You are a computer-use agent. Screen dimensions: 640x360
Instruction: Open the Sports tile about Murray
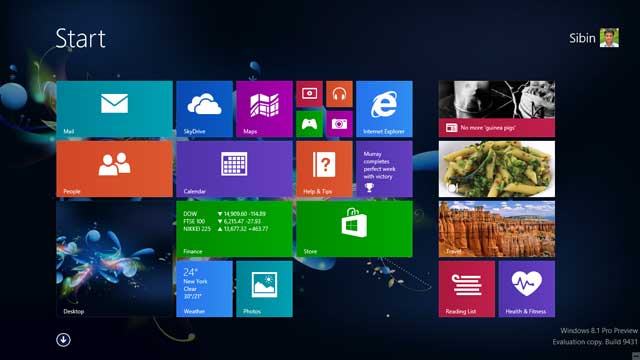(384, 169)
